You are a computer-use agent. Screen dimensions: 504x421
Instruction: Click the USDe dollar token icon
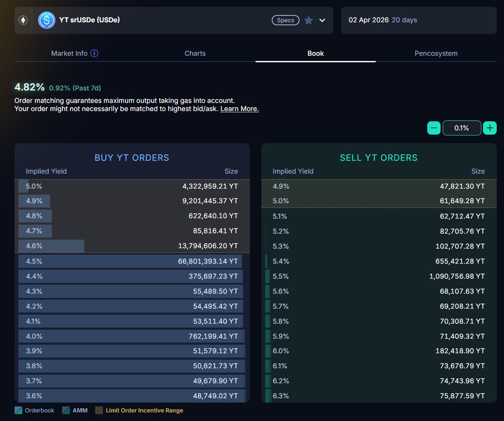point(47,20)
